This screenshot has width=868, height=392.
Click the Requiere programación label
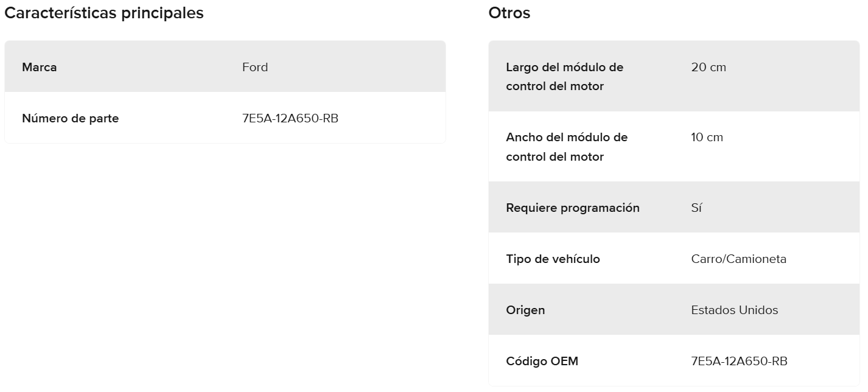573,208
